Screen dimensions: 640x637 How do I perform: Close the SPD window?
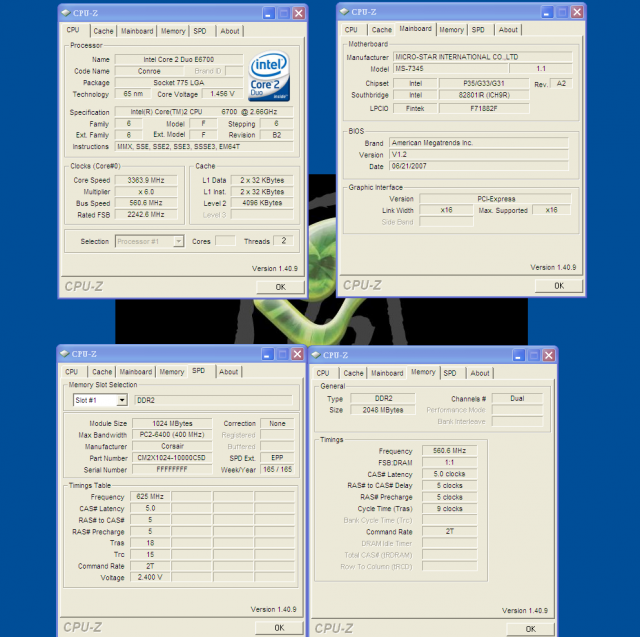pyautogui.click(x=298, y=354)
